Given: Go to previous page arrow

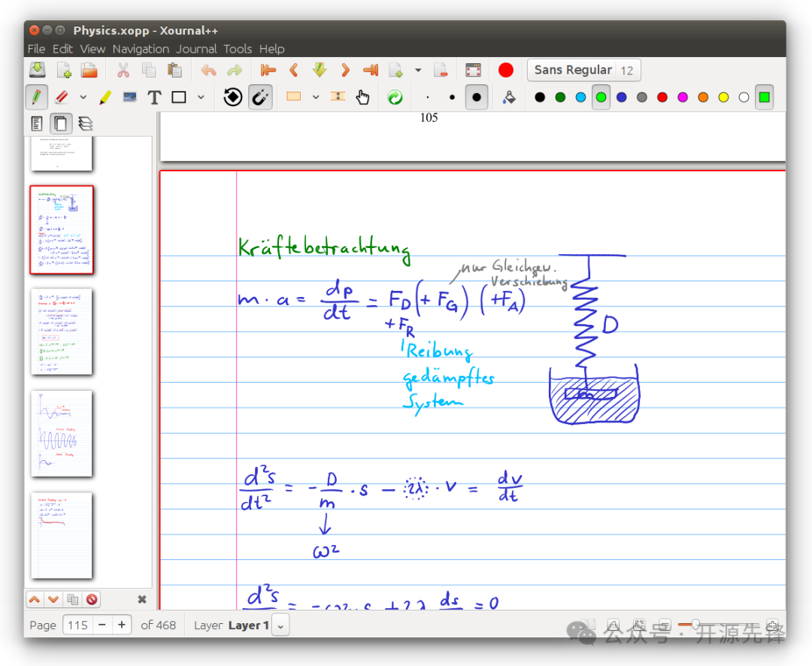Looking at the screenshot, I should coord(294,70).
